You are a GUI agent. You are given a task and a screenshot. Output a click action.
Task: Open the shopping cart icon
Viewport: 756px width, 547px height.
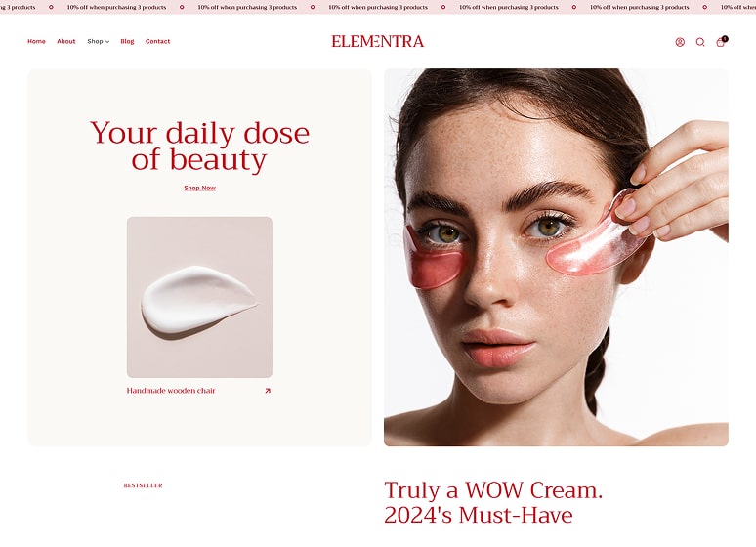[x=720, y=42]
